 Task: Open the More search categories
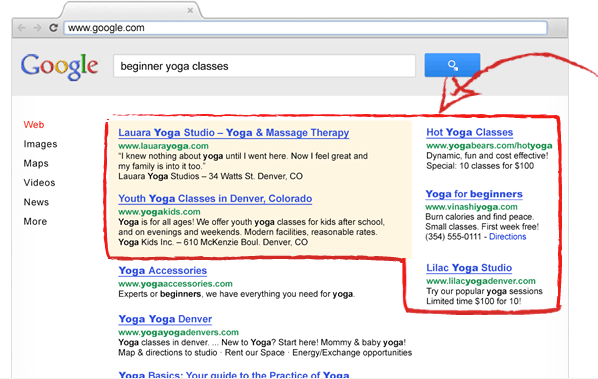(35, 222)
